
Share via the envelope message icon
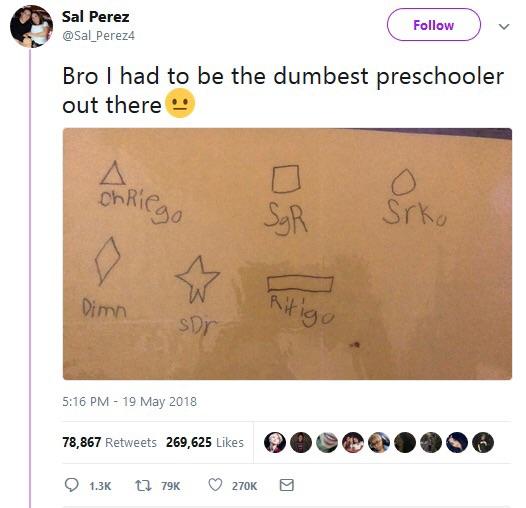287,485
